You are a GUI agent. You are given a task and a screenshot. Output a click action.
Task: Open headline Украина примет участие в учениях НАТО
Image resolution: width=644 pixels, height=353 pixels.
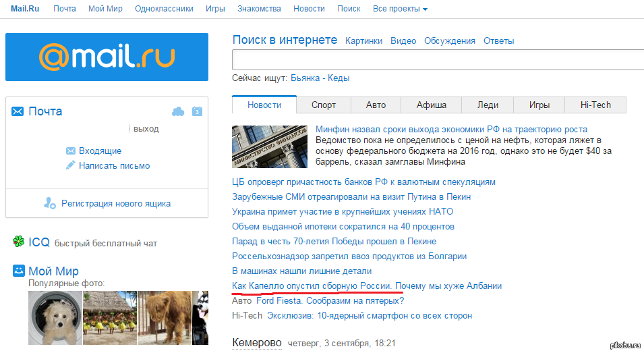click(343, 211)
